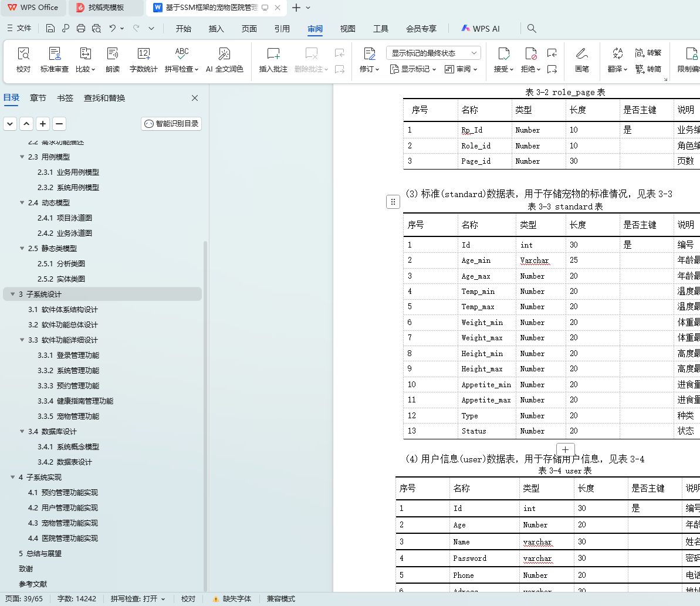
Task: Close the navigation pane
Action: [195, 98]
